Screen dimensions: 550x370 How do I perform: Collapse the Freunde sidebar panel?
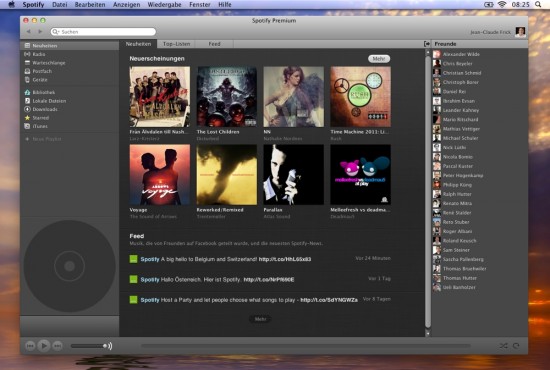tap(427, 44)
